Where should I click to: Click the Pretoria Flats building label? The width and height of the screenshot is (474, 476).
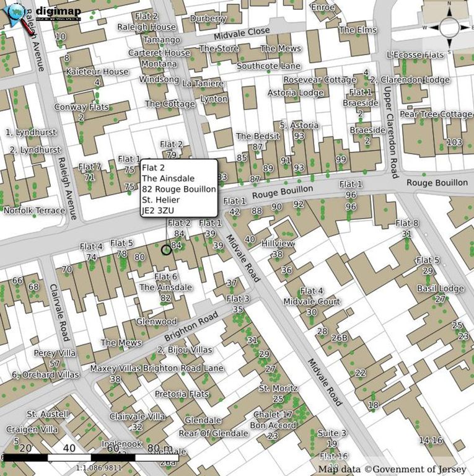(182, 394)
